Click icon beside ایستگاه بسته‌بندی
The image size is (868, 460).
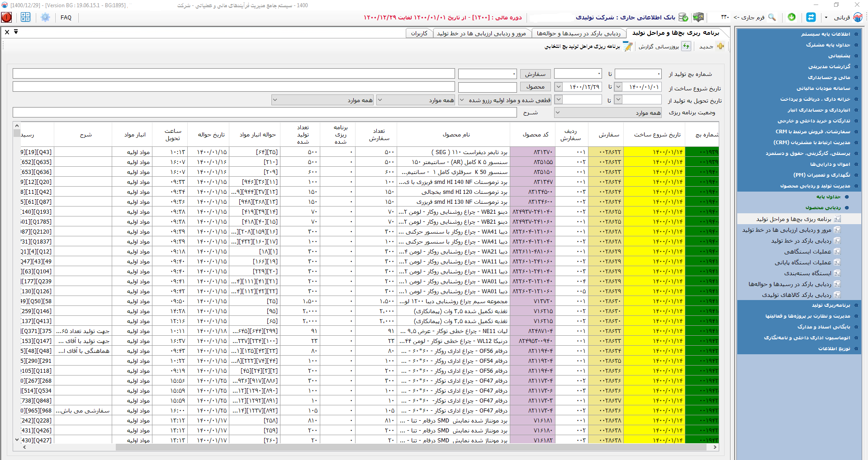coord(837,273)
